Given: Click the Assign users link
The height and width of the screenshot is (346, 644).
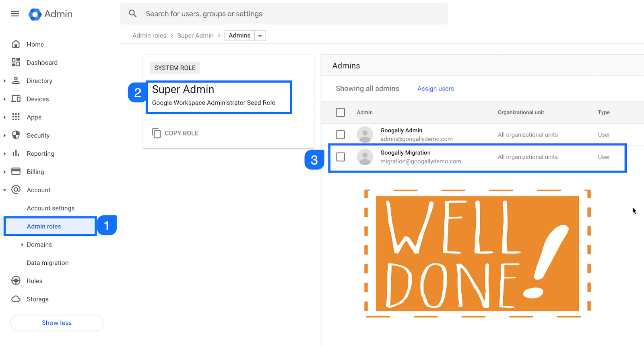Looking at the screenshot, I should [436, 89].
